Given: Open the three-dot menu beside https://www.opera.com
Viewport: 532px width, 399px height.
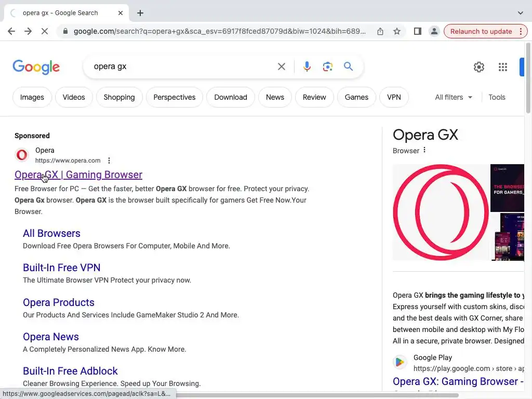Looking at the screenshot, I should coord(109,161).
